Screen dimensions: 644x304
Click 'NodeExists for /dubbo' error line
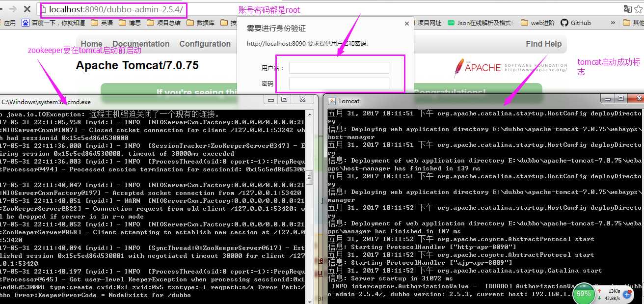point(96,295)
